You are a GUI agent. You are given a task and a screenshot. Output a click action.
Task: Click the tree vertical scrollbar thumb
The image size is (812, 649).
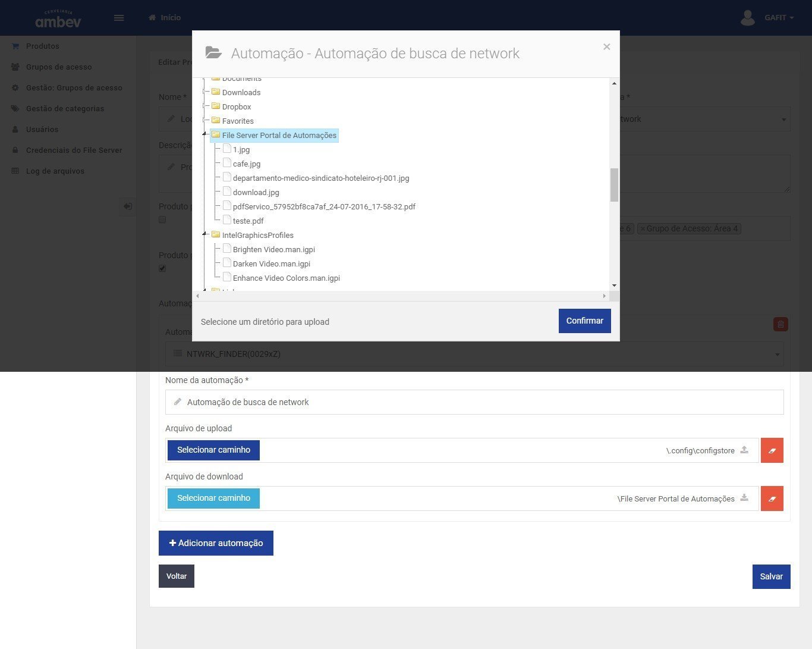[x=614, y=185]
